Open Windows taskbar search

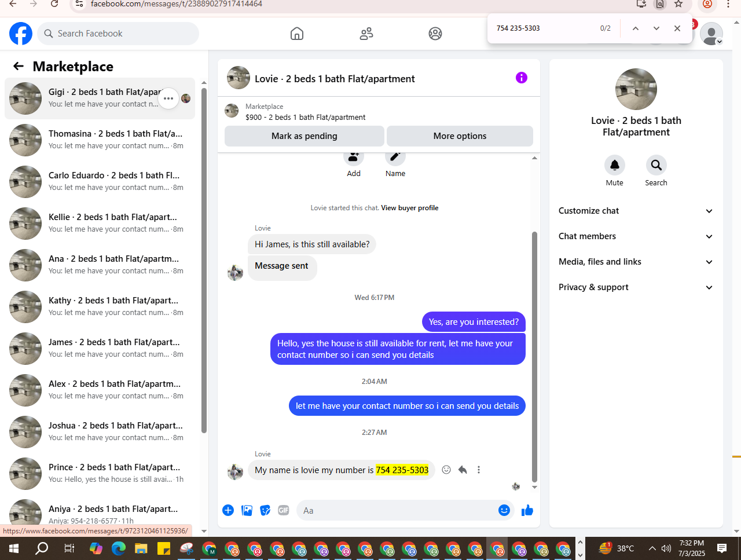pyautogui.click(x=42, y=548)
